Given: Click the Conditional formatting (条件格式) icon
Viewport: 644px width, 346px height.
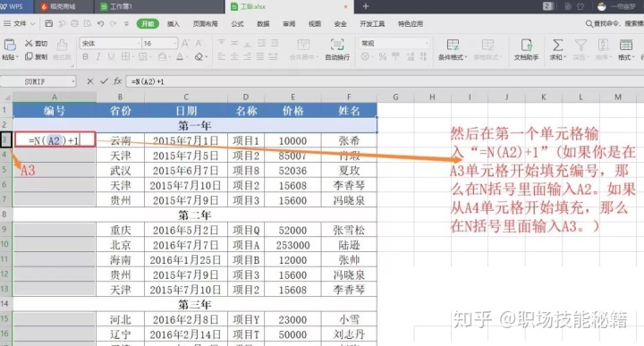Looking at the screenshot, I should [x=453, y=45].
